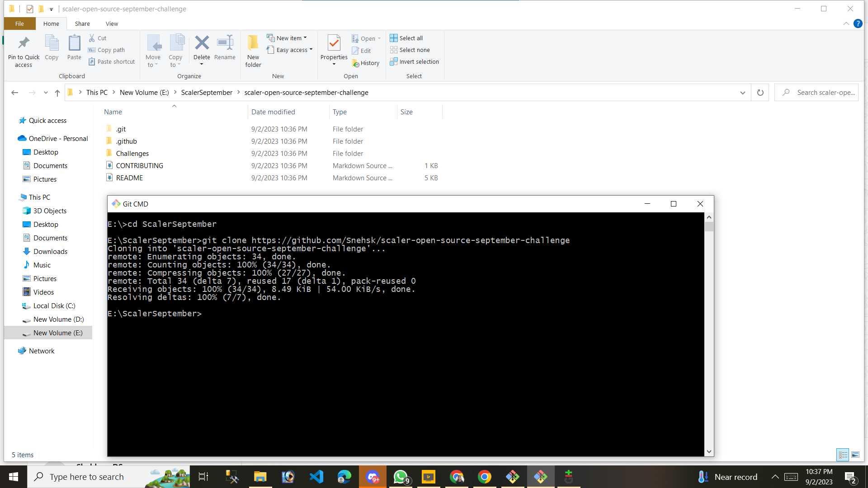Create a New folder
868x488 pixels.
(253, 50)
